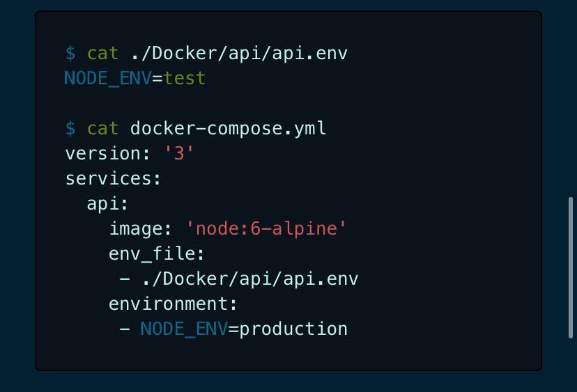Click the 'node:6-alpine' image string
Viewport: 577px width, 392px height.
(x=266, y=228)
